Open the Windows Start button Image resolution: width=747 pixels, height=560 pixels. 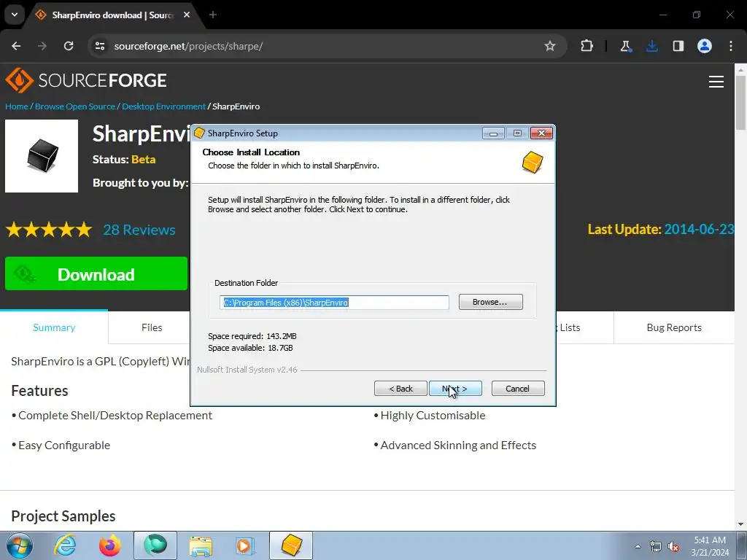(x=19, y=545)
